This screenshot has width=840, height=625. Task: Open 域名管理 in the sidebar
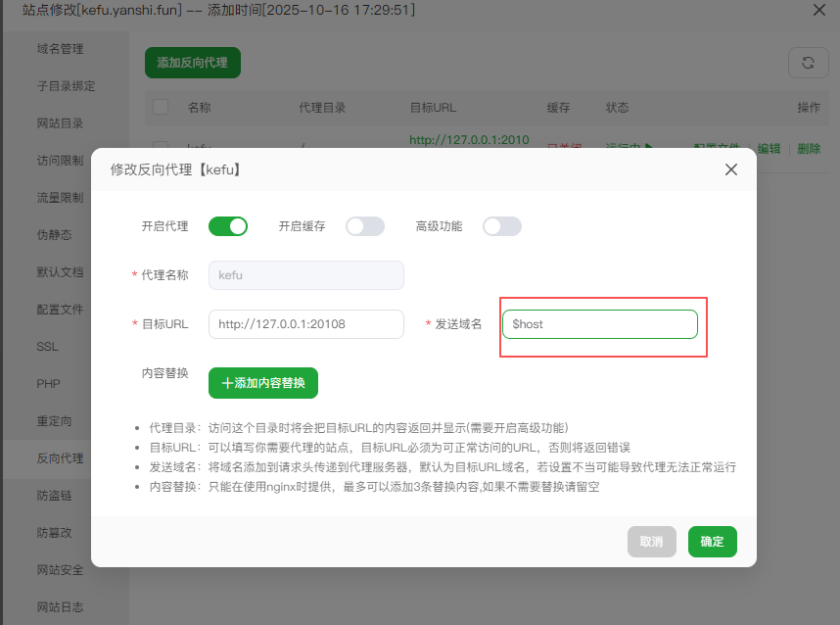click(63, 48)
